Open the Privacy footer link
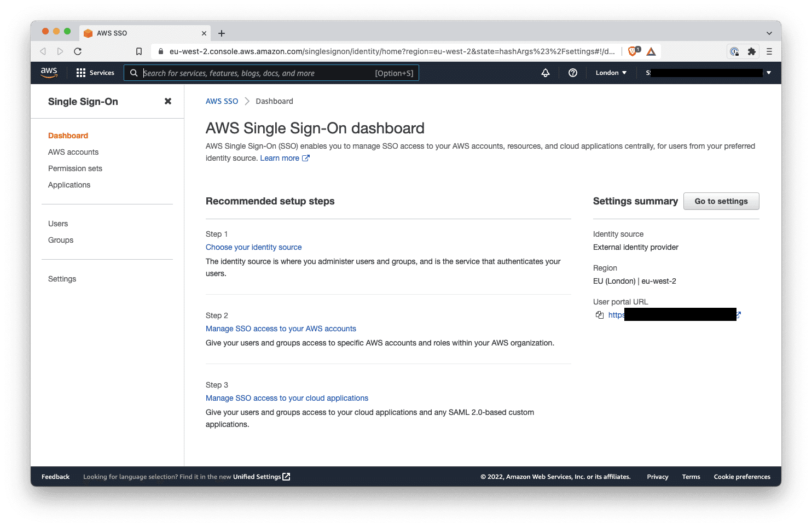The width and height of the screenshot is (812, 527). point(658,477)
